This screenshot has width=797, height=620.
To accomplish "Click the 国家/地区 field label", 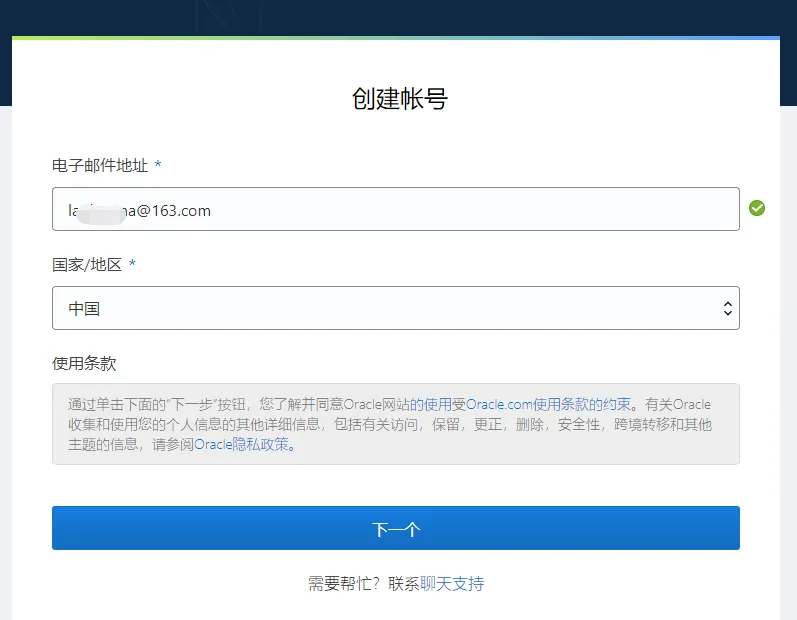I will coord(87,265).
